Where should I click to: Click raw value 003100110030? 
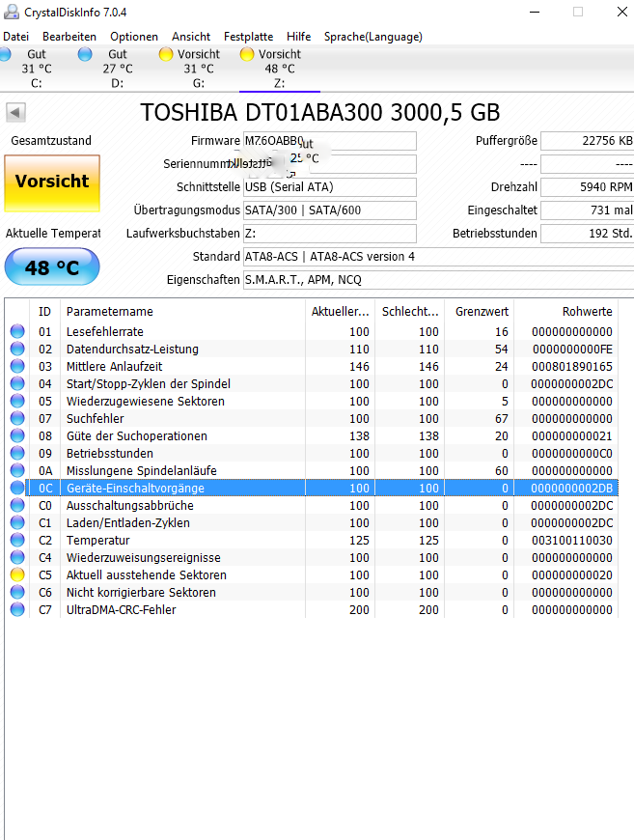(x=572, y=540)
